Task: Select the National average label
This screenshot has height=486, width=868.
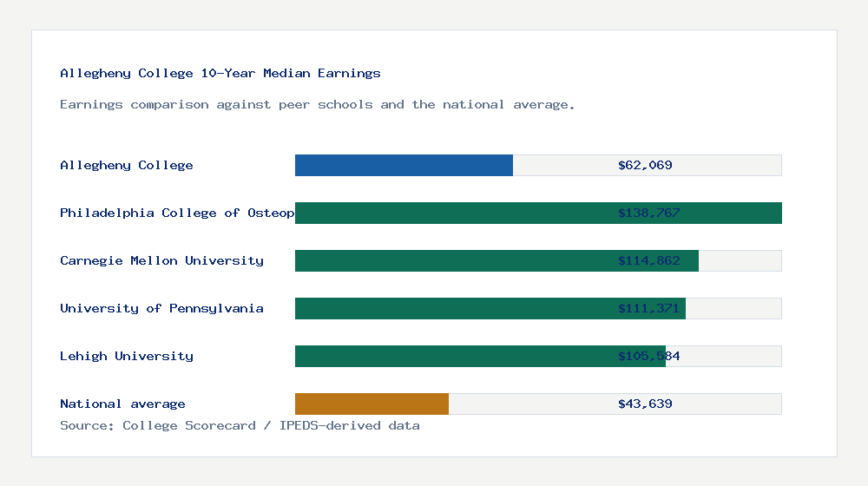Action: click(x=122, y=404)
